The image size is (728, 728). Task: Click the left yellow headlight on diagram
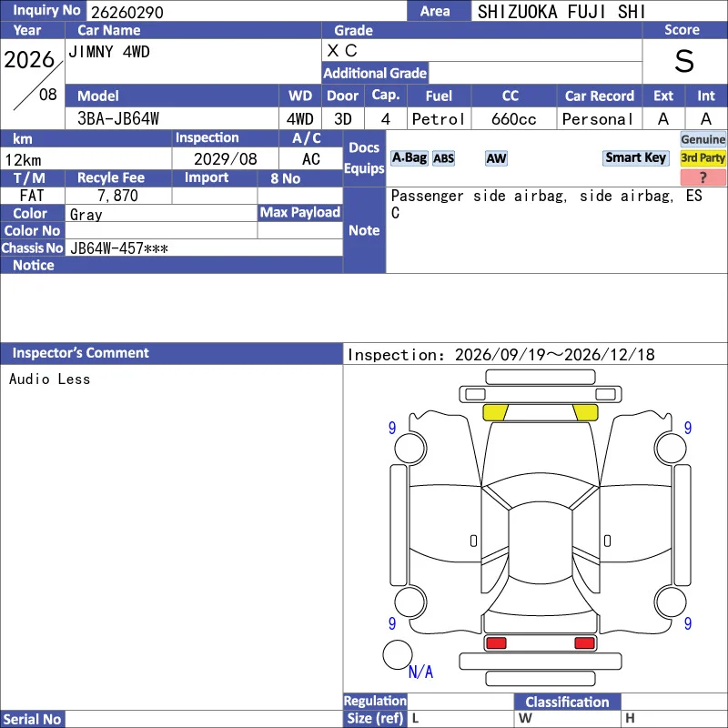point(495,412)
